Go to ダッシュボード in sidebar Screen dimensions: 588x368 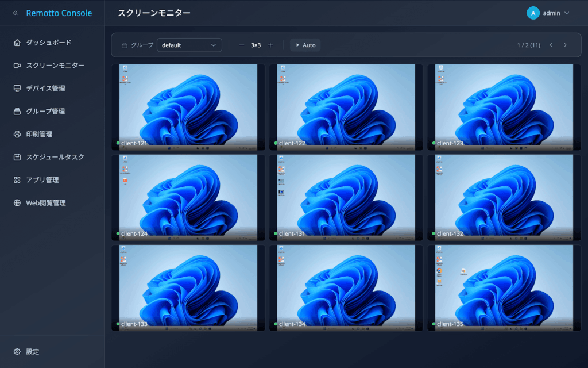49,43
